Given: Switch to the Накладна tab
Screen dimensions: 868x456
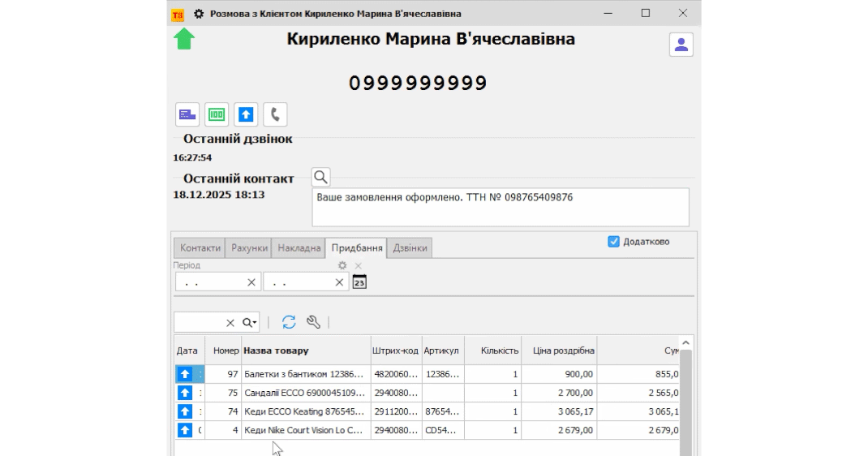Looking at the screenshot, I should tap(299, 248).
